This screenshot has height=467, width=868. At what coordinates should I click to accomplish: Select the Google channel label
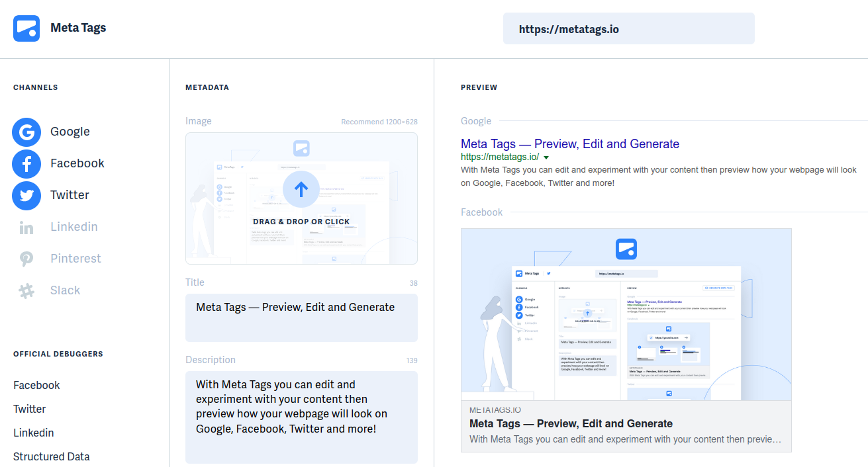(x=70, y=132)
